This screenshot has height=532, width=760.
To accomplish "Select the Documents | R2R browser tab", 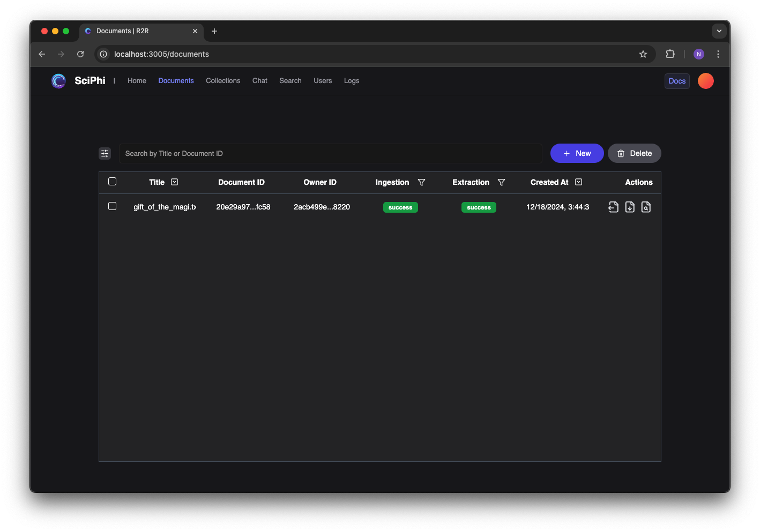I will click(141, 31).
